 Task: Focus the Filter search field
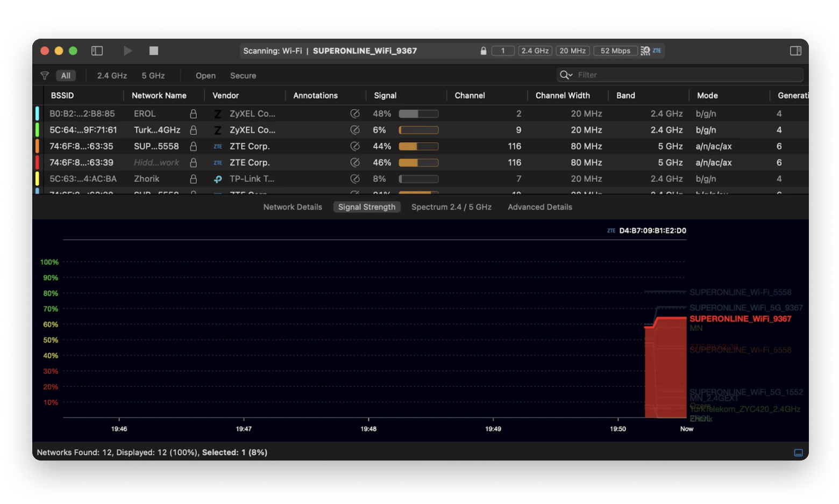[680, 75]
